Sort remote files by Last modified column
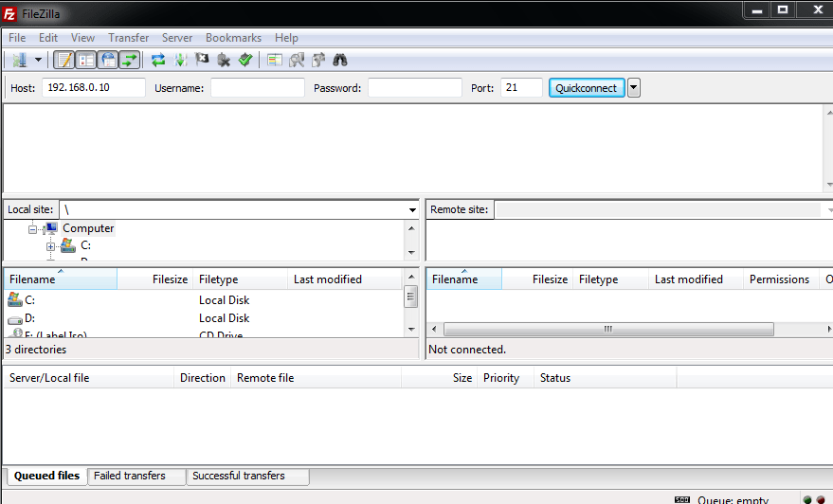 tap(696, 279)
